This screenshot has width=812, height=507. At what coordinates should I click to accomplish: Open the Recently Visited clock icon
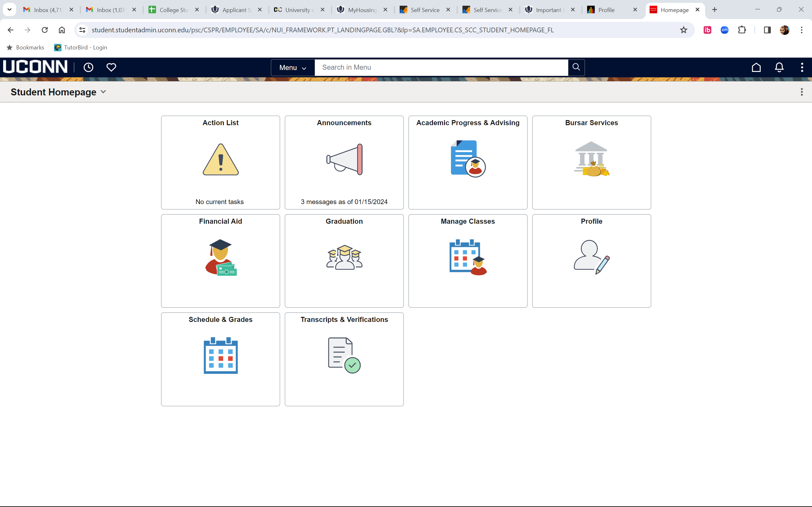88,67
